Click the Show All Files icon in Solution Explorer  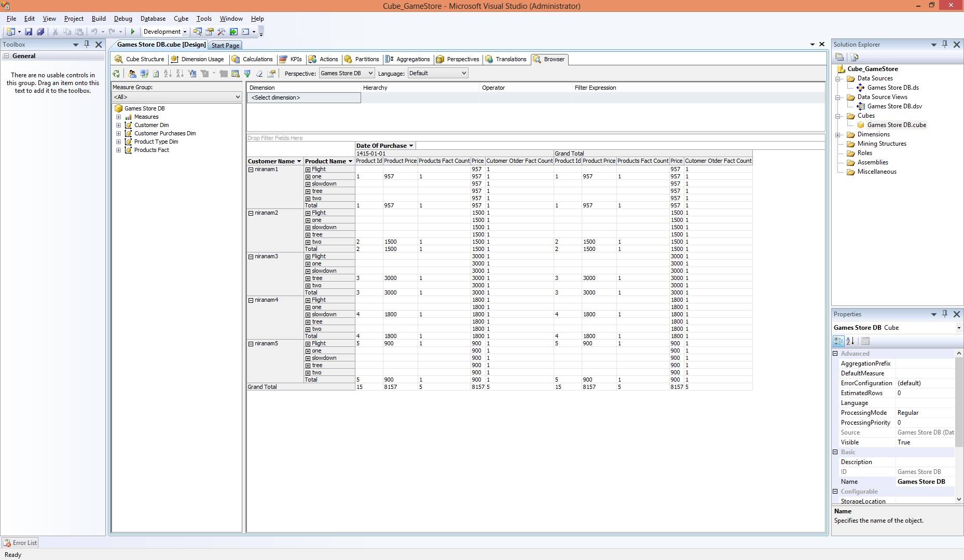coord(855,57)
